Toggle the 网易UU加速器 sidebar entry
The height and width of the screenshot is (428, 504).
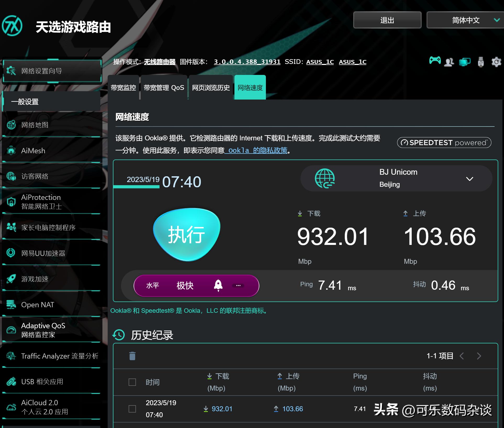point(43,253)
